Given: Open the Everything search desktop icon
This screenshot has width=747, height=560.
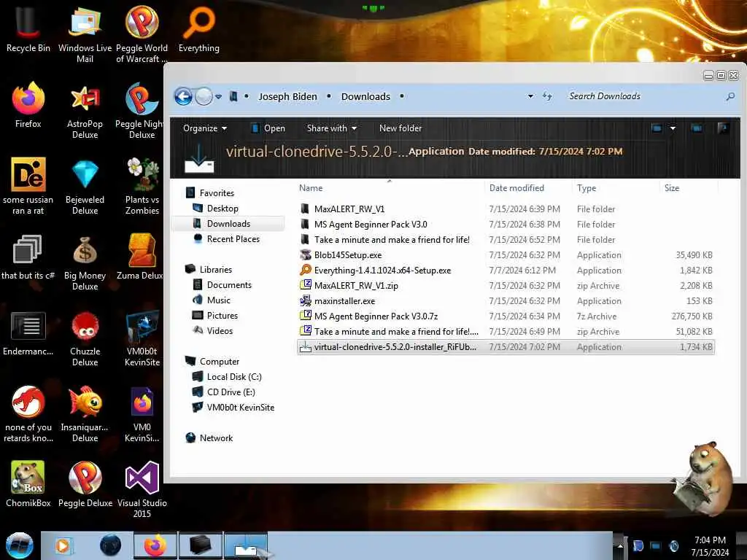Looking at the screenshot, I should [x=198, y=28].
